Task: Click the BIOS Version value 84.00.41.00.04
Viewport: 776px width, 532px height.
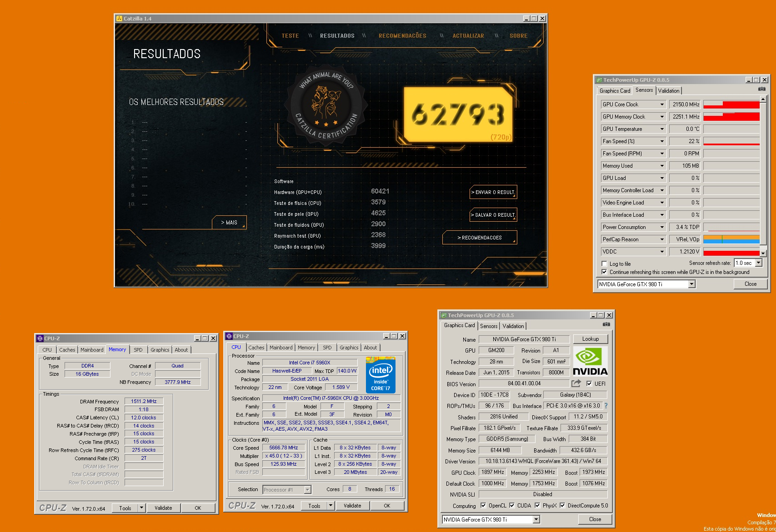Action: coord(524,383)
